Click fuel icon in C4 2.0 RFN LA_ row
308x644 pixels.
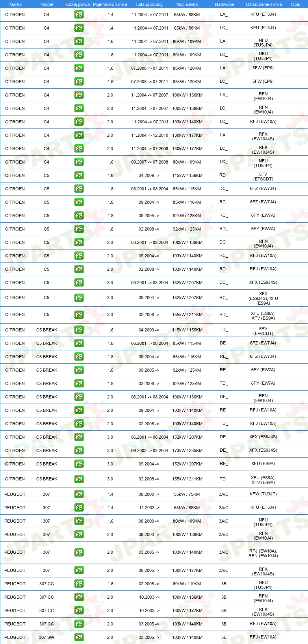click(79, 95)
